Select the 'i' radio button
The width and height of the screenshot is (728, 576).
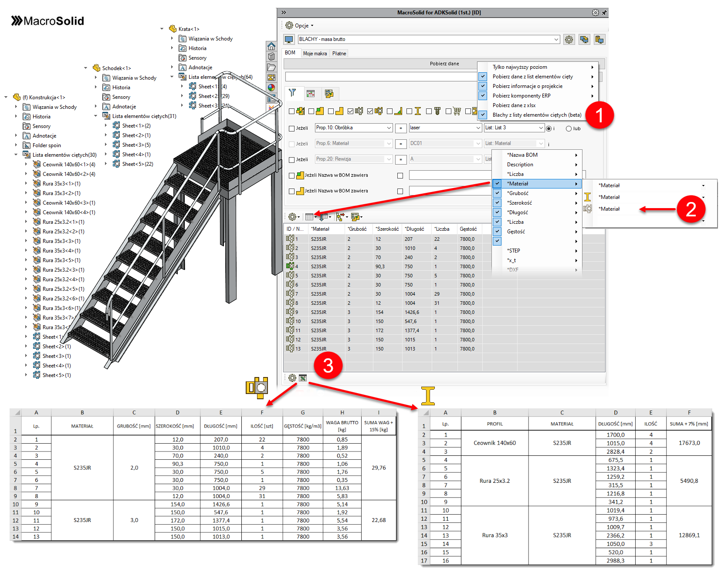click(549, 128)
